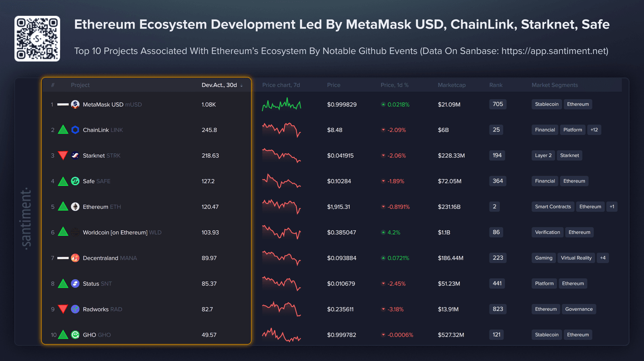The width and height of the screenshot is (644, 361).
Task: Click the Ethereum diamond icon
Action: coord(75,206)
